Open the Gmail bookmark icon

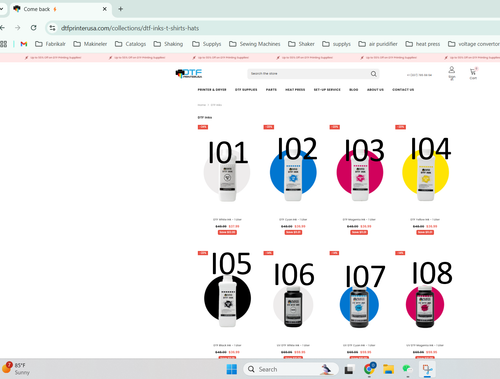(x=24, y=44)
